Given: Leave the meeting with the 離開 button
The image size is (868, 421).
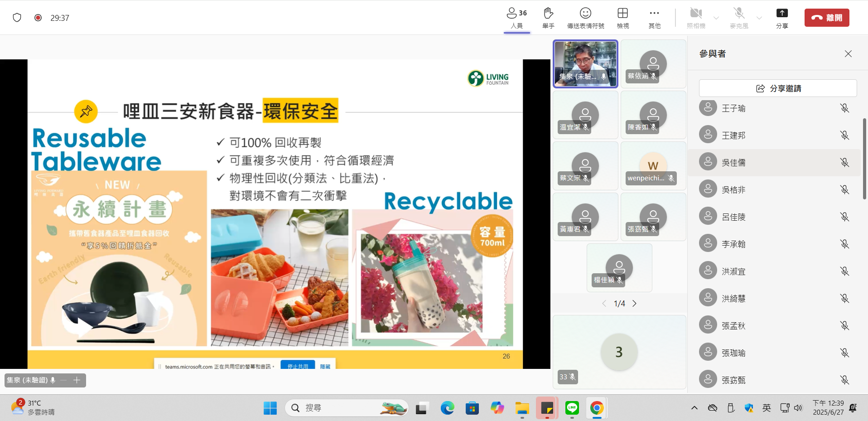Looking at the screenshot, I should pyautogui.click(x=827, y=18).
